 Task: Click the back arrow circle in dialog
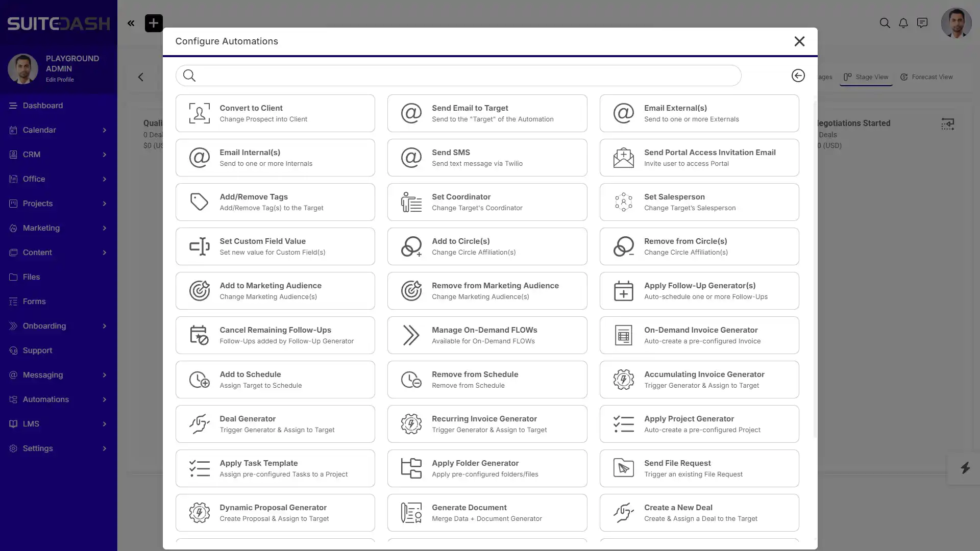(x=798, y=76)
